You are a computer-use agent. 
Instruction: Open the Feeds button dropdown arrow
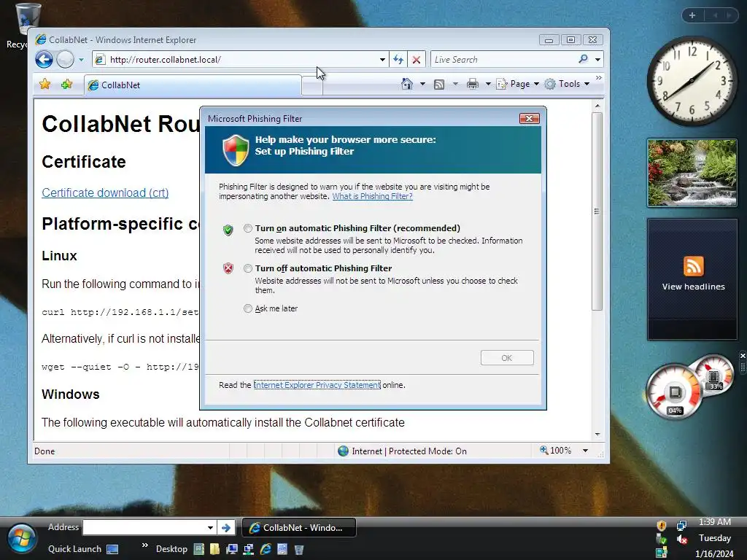(455, 85)
